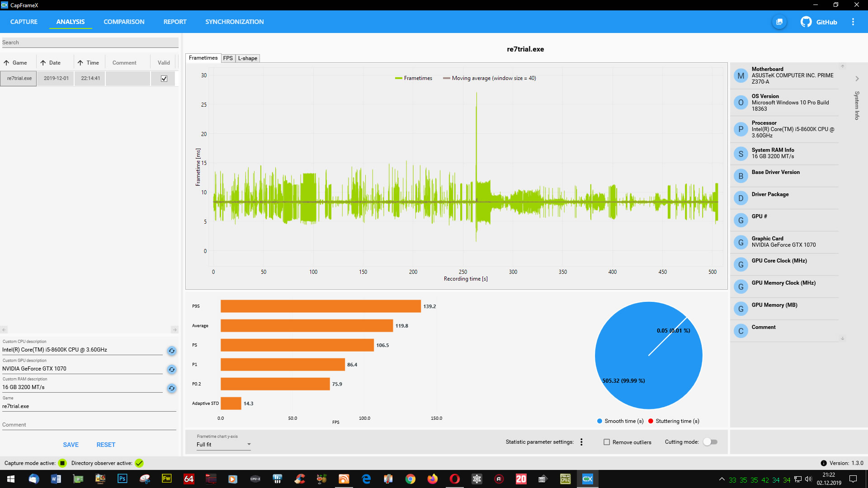This screenshot has width=868, height=488.
Task: Click the Search input field
Action: 90,42
